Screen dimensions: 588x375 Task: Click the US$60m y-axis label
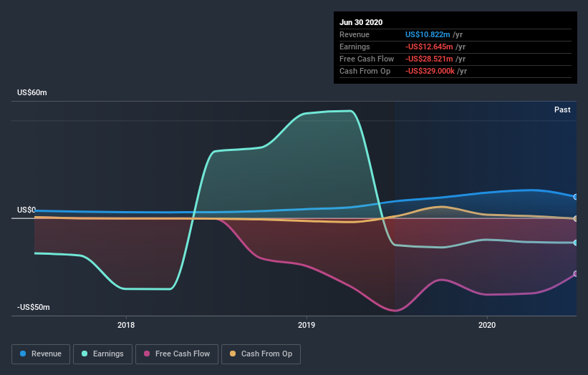[32, 92]
